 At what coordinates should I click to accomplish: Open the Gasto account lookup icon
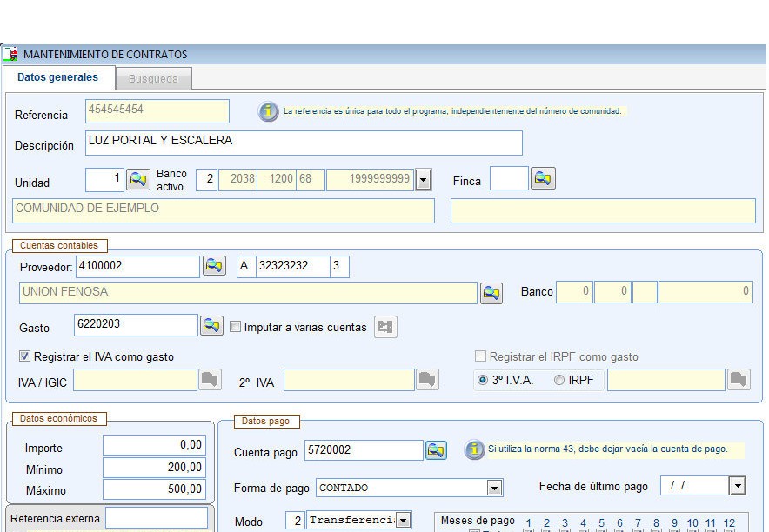[211, 326]
